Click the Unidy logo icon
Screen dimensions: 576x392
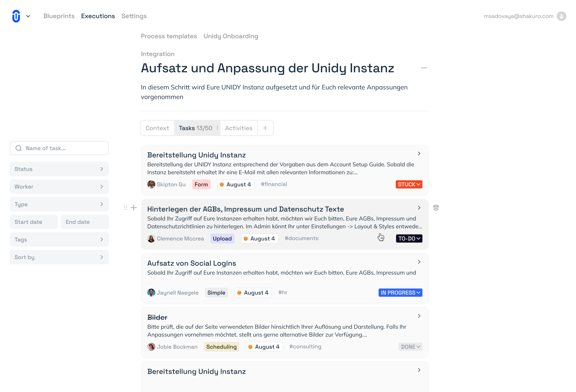(16, 16)
